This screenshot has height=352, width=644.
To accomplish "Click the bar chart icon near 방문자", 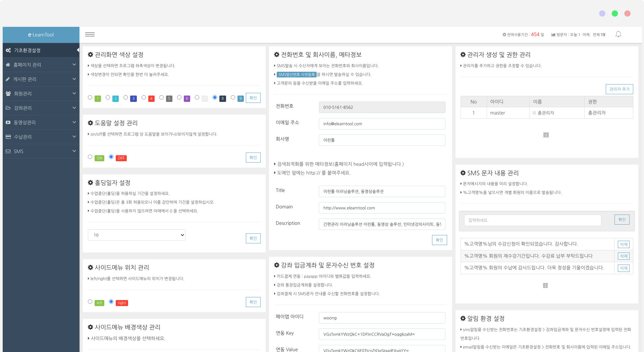I will click(x=553, y=35).
